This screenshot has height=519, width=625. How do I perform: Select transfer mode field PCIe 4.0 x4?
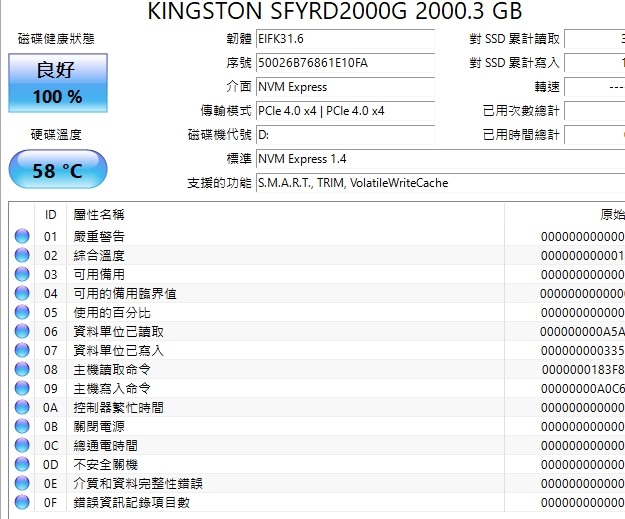(345, 111)
